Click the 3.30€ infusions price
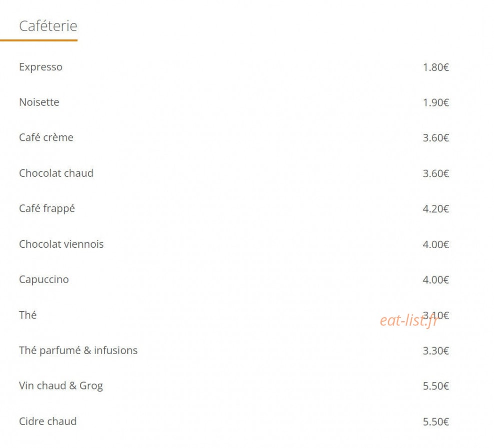Viewport: 494px width, 448px height. click(x=436, y=351)
